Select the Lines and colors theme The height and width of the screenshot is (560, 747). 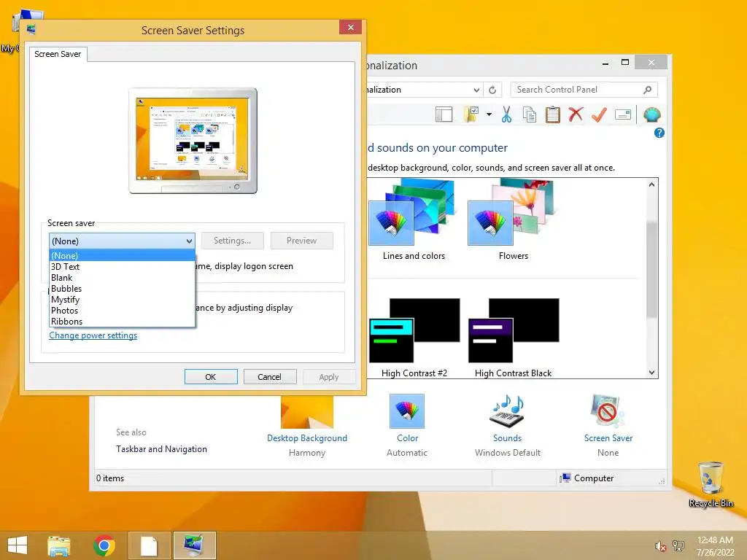click(414, 219)
